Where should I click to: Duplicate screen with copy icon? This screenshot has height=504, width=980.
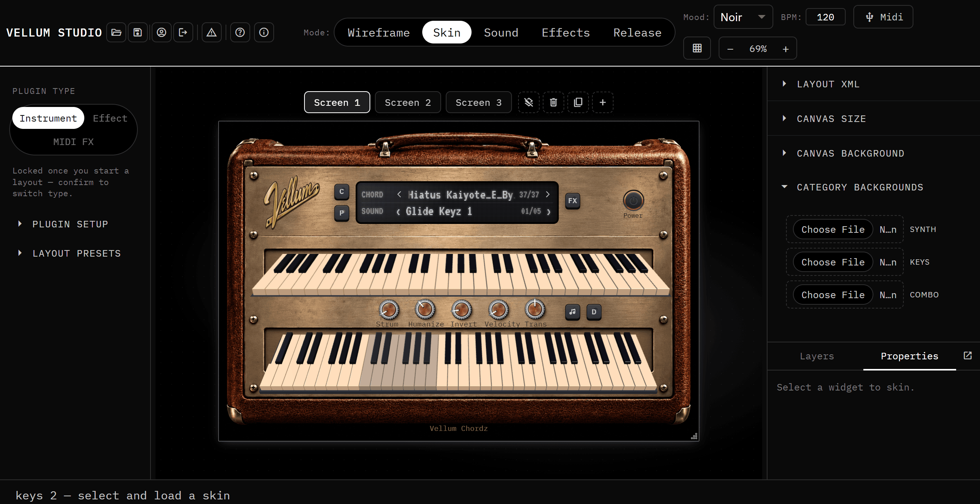pos(578,102)
